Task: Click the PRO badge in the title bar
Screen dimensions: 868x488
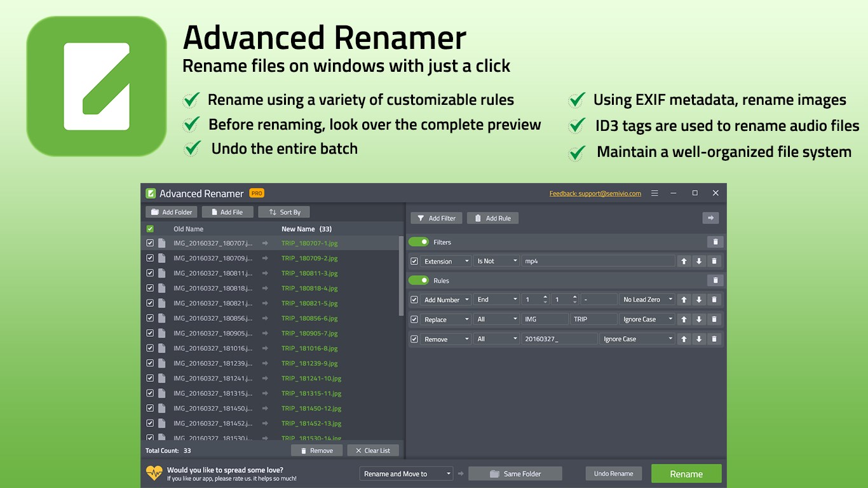Action: (257, 193)
